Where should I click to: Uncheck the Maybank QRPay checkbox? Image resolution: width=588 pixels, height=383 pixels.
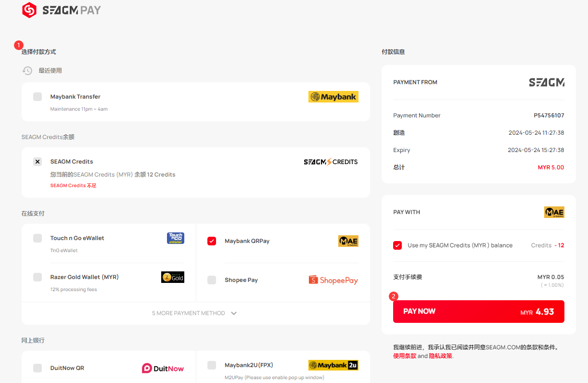click(212, 241)
